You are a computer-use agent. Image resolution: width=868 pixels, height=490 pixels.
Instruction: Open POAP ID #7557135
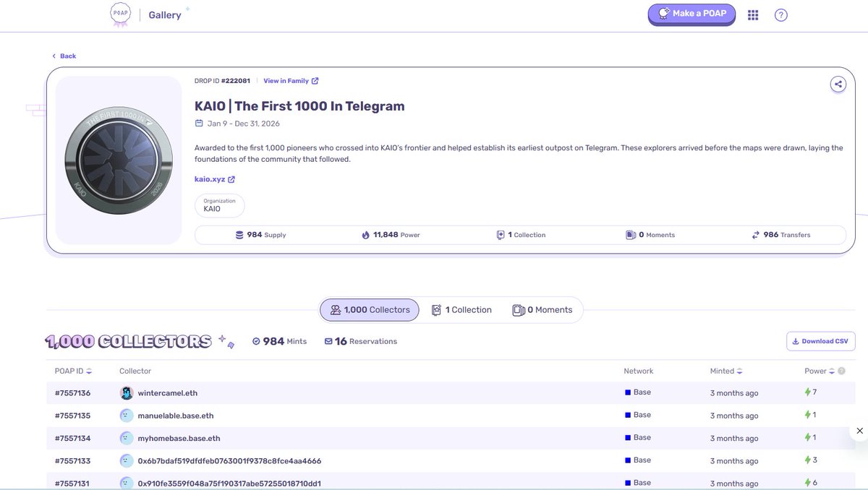pyautogui.click(x=72, y=416)
